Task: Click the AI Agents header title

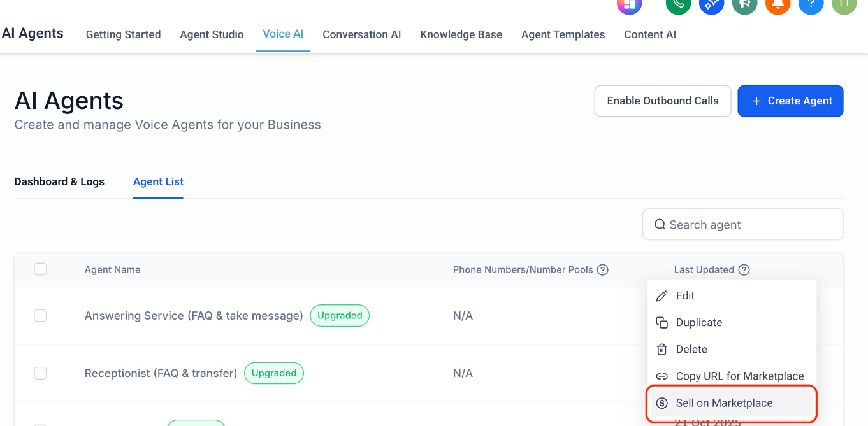Action: tap(69, 101)
